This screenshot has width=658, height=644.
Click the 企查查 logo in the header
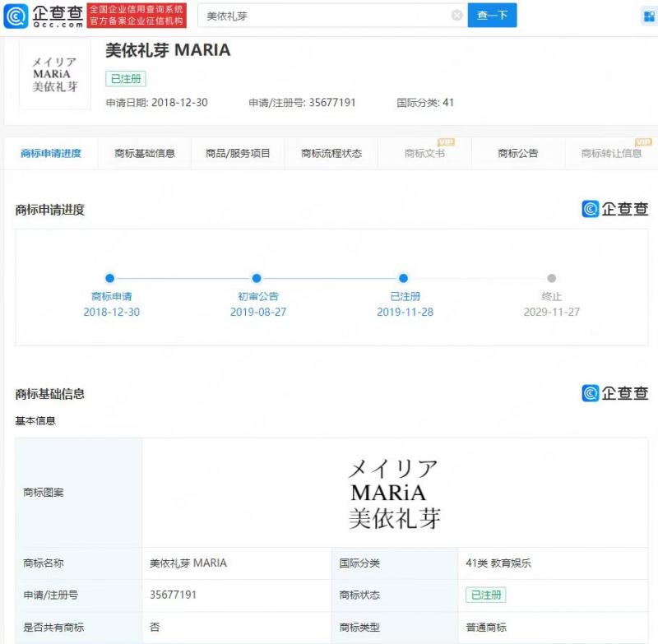(43, 15)
